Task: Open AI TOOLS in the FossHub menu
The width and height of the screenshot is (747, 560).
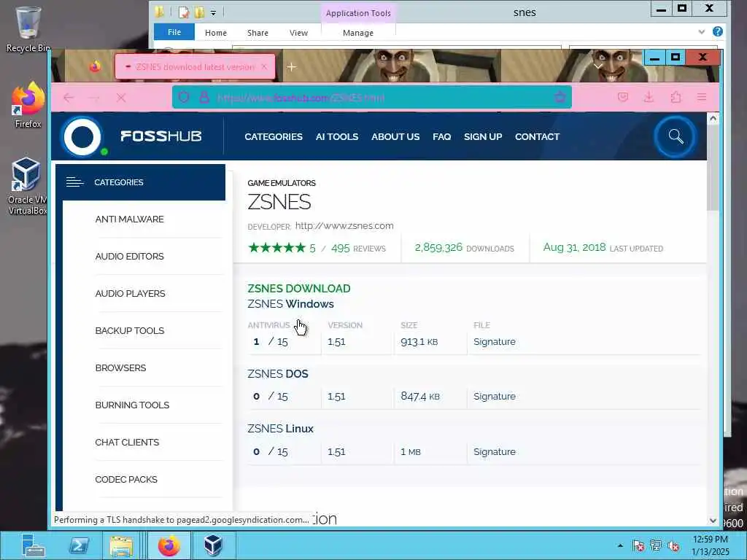Action: tap(337, 136)
